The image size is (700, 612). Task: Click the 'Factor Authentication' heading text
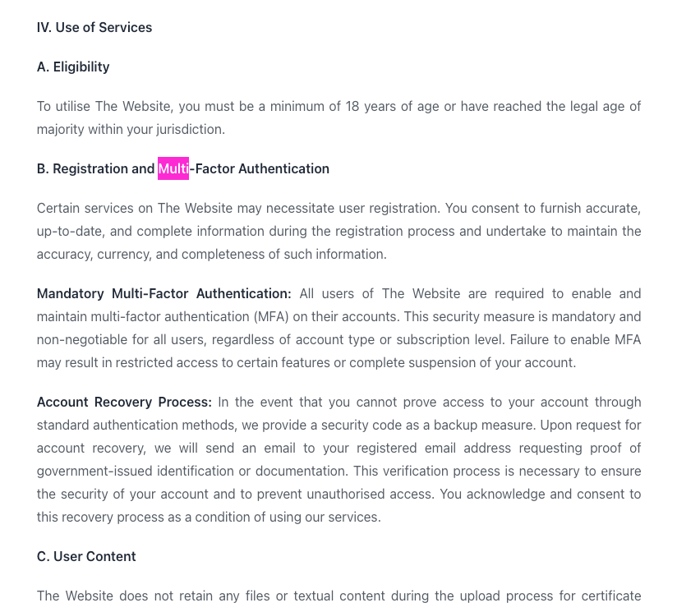(262, 168)
